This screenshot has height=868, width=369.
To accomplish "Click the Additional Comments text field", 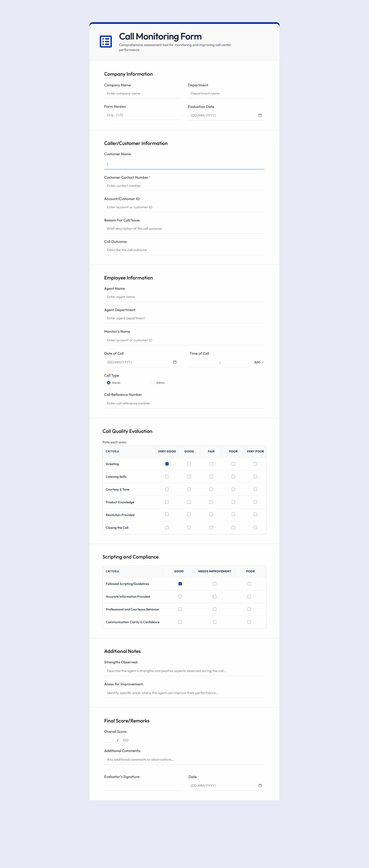I will pyautogui.click(x=184, y=759).
